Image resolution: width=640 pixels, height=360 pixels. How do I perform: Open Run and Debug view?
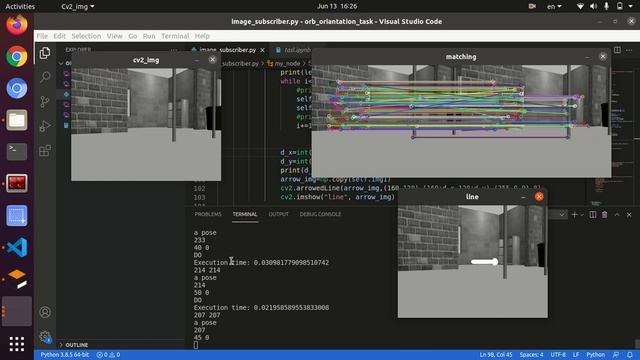click(x=45, y=126)
